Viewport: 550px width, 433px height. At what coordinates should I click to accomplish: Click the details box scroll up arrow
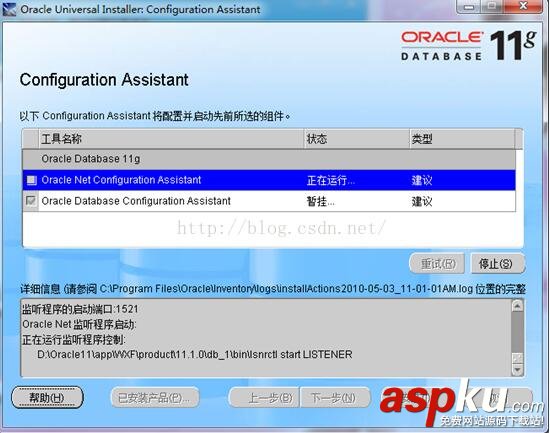(x=517, y=306)
